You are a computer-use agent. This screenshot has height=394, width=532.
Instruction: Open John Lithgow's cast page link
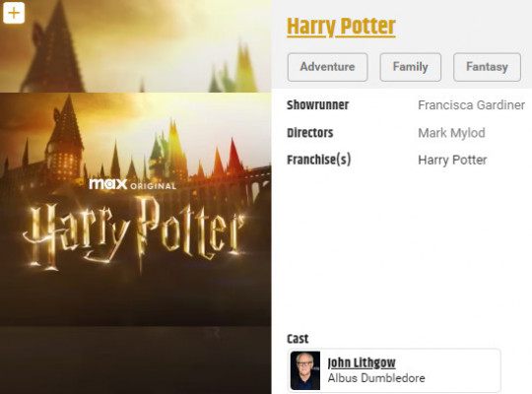pos(362,362)
